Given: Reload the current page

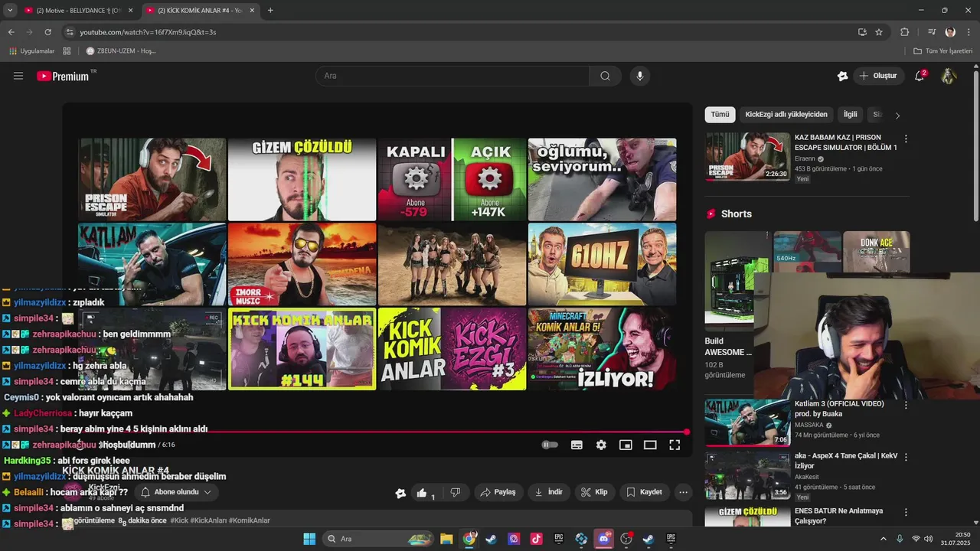Looking at the screenshot, I should (47, 32).
